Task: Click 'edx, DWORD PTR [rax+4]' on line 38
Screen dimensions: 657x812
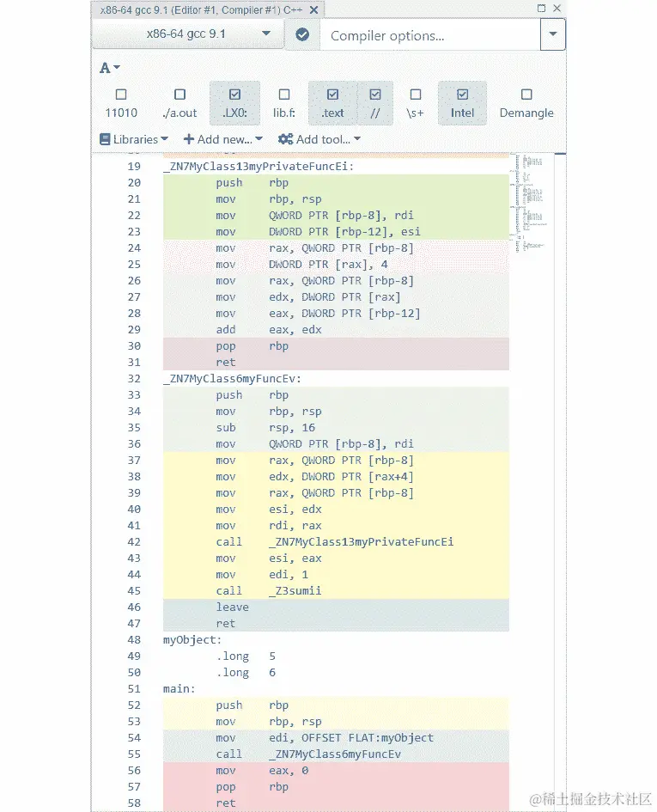Action: coord(341,476)
